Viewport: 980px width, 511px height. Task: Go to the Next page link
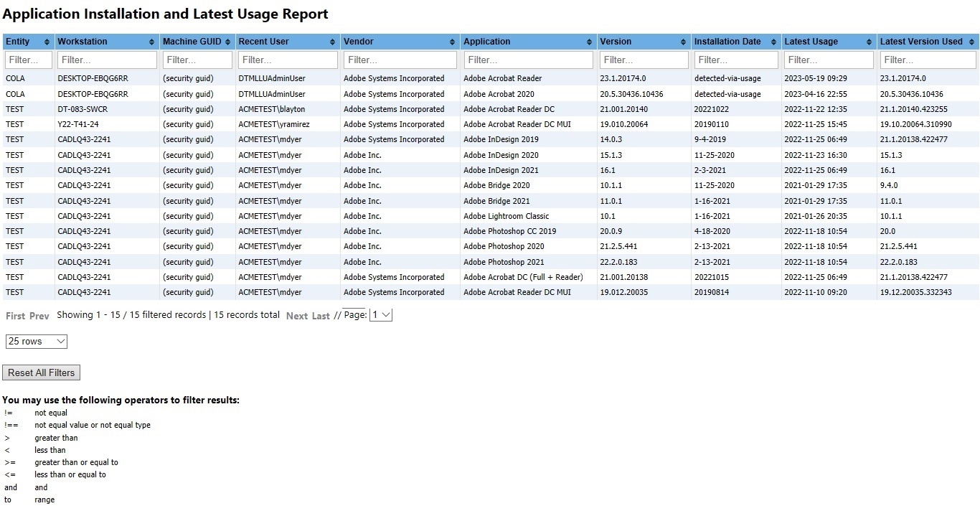click(x=296, y=316)
